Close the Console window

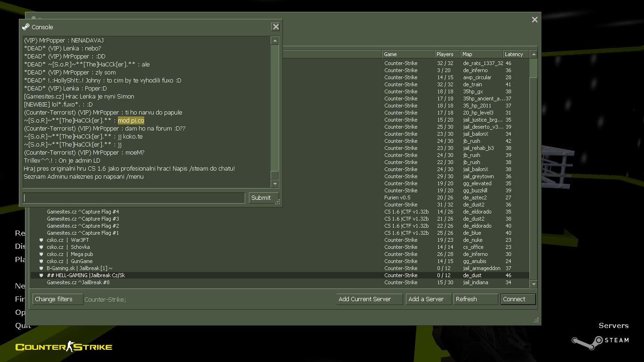coord(276,27)
